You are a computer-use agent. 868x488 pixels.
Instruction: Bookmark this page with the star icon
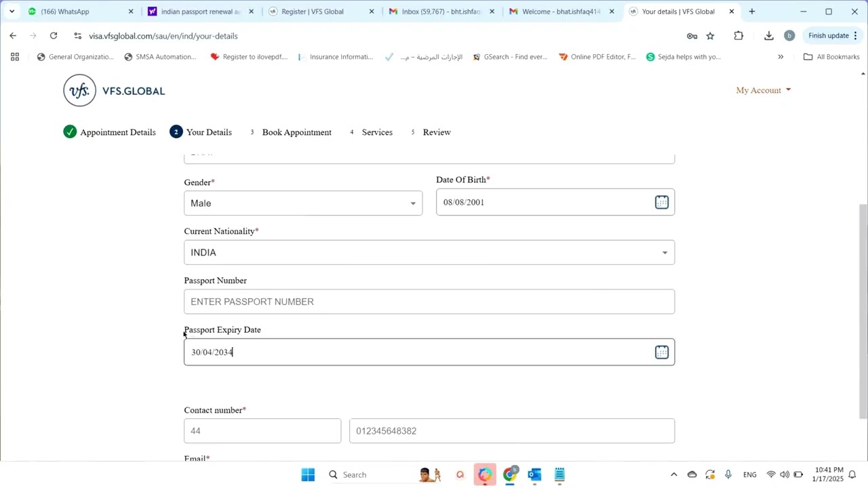pos(710,36)
